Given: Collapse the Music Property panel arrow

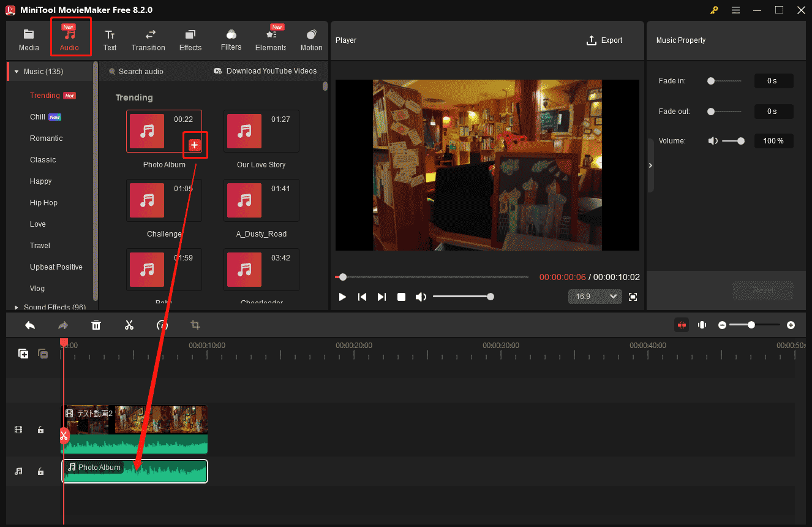Looking at the screenshot, I should click(650, 165).
